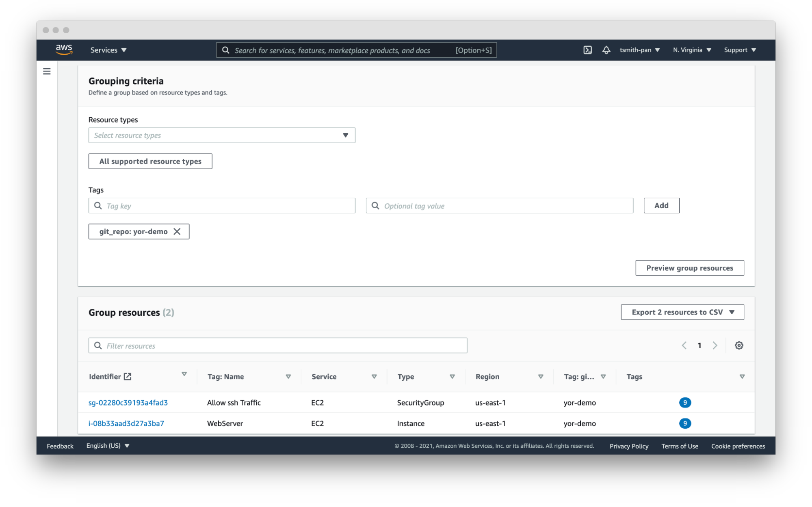
Task: Sort by Identifier column arrow
Action: 184,374
